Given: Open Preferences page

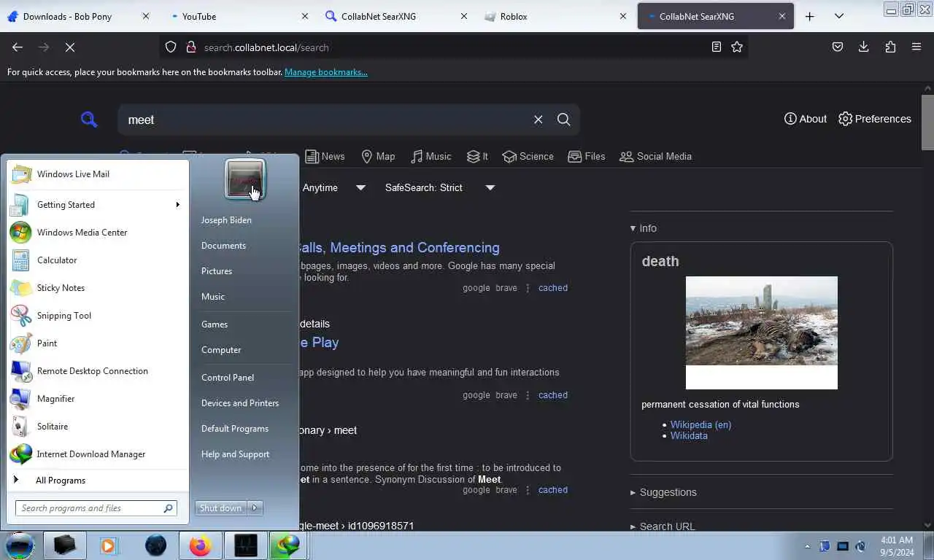Looking at the screenshot, I should coord(875,119).
